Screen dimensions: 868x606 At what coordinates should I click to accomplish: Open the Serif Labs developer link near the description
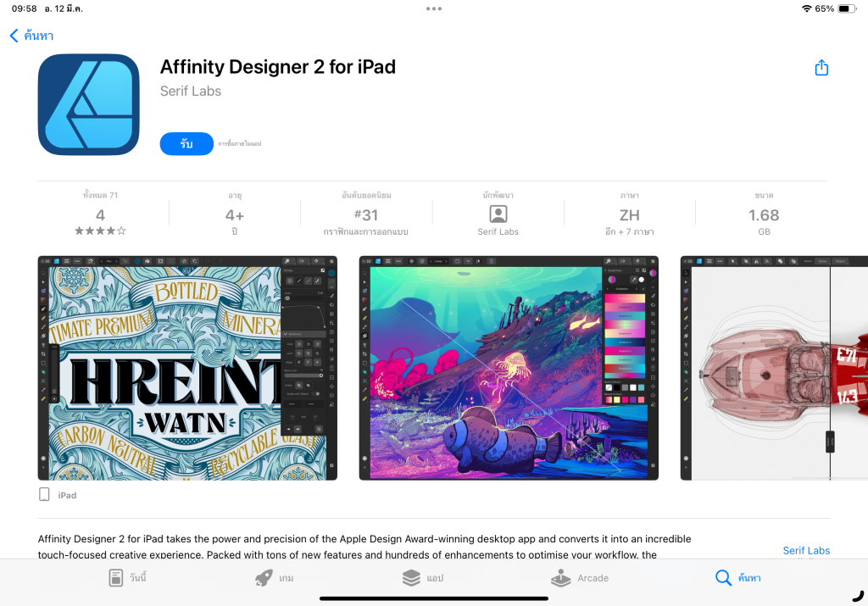806,551
